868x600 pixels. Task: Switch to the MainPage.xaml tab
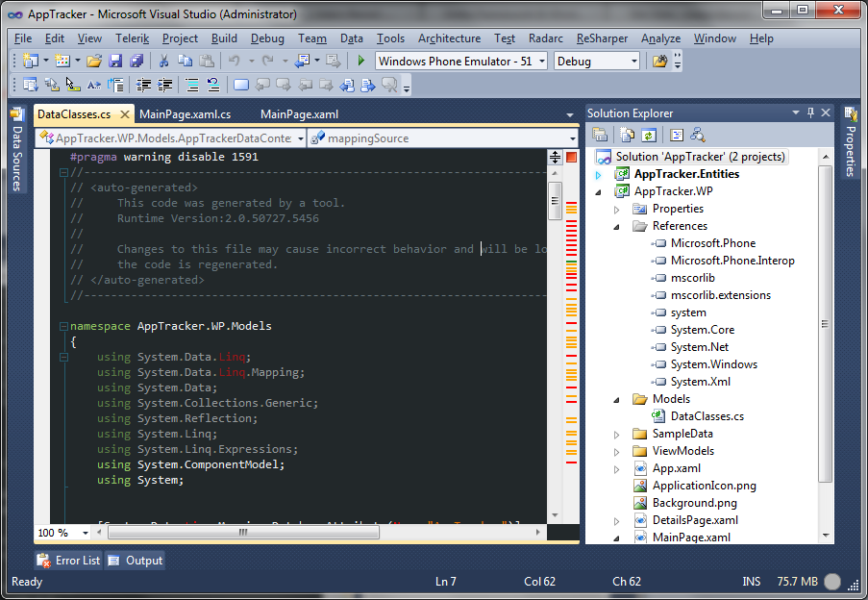coord(300,114)
